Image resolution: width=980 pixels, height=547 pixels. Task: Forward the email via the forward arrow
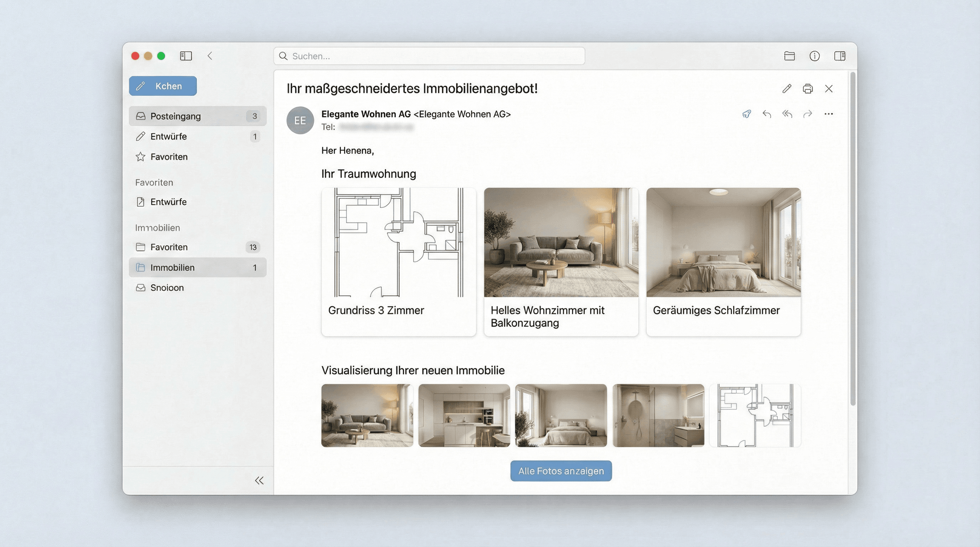[x=808, y=114]
